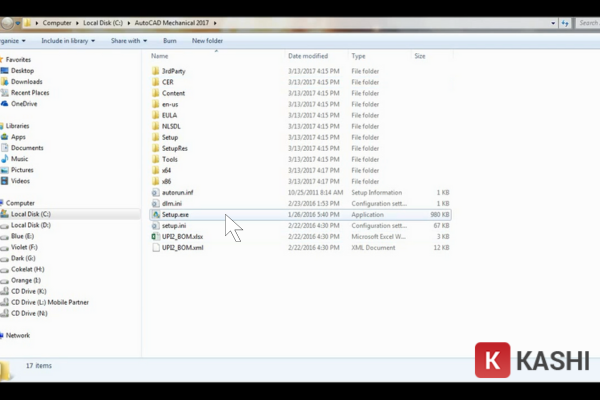
Task: Select the Orange (I:) drive
Action: coord(26,281)
